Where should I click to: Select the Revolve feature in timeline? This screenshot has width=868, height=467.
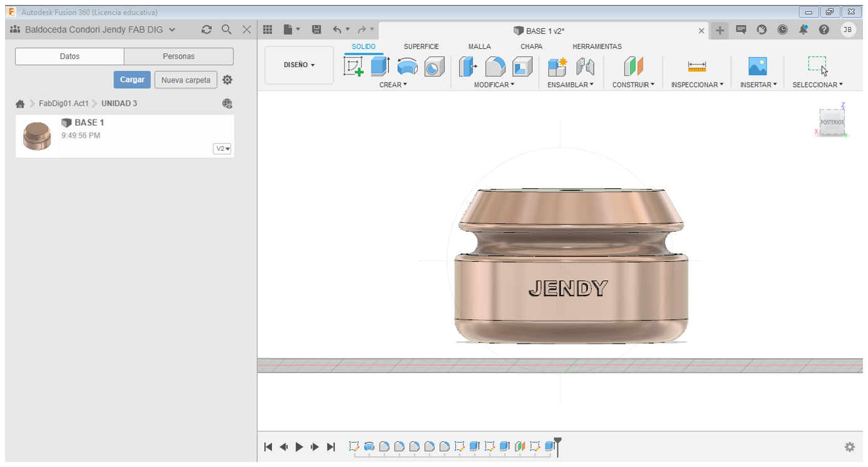click(369, 446)
